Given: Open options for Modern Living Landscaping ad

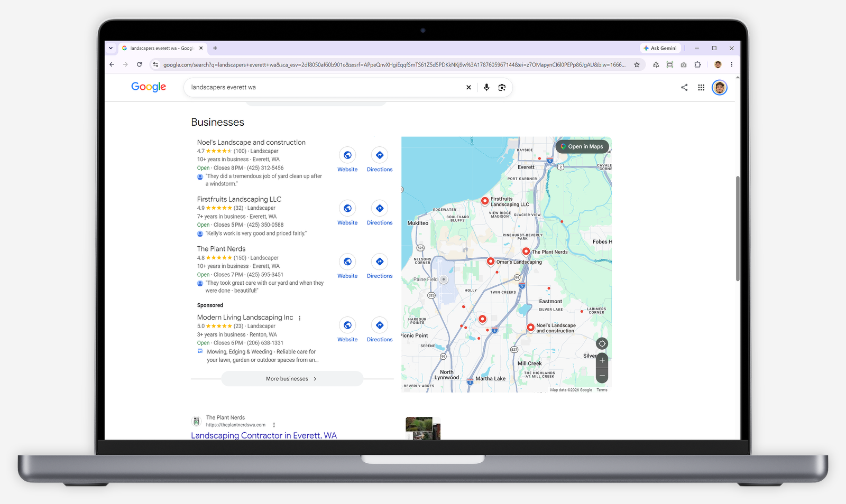Looking at the screenshot, I should coord(300,318).
